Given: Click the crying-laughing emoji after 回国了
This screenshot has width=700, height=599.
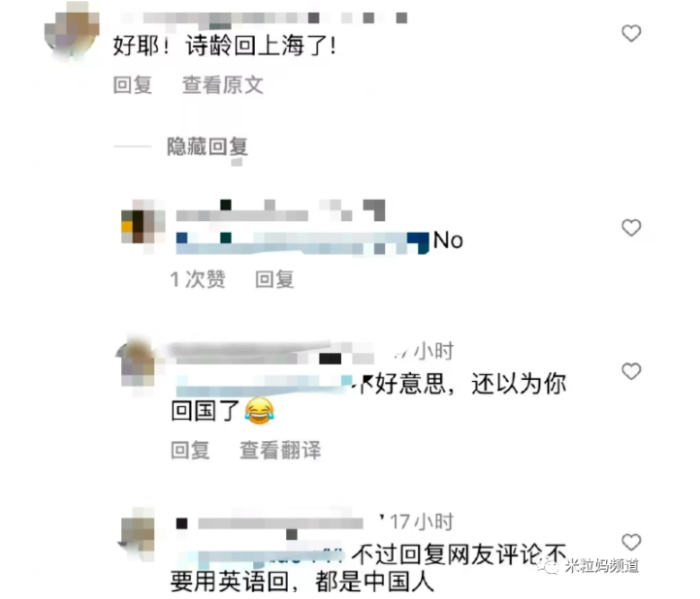Looking at the screenshot, I should click(260, 411).
